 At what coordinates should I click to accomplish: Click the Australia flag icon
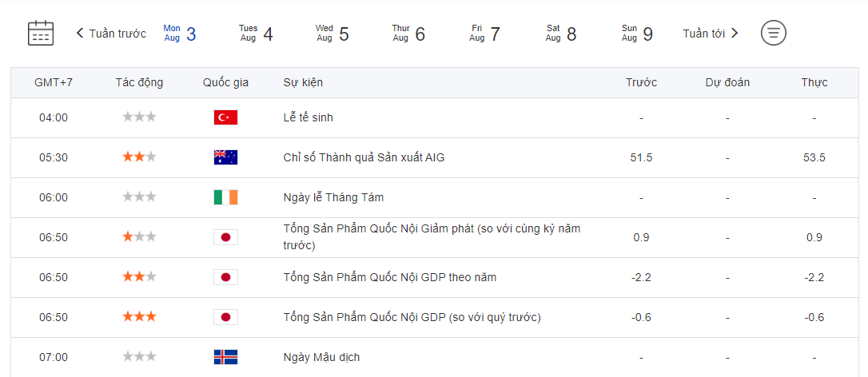[225, 157]
